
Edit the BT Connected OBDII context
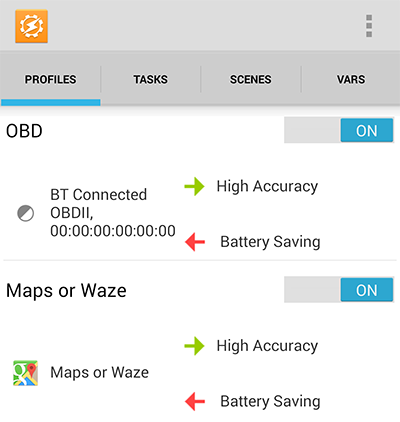pyautogui.click(x=113, y=213)
